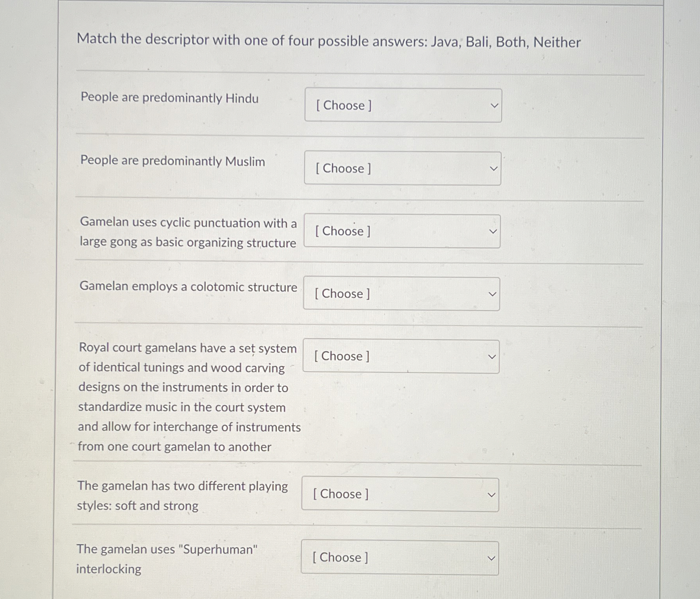Select the 'People are predominantly Hindu' label
Viewport: 700px width, 599px height.
tap(169, 98)
